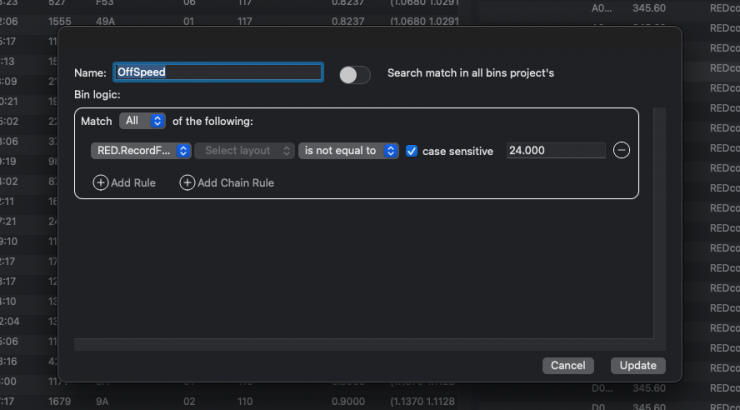
Task: Click the plus icon beside Add Rule
Action: point(100,183)
